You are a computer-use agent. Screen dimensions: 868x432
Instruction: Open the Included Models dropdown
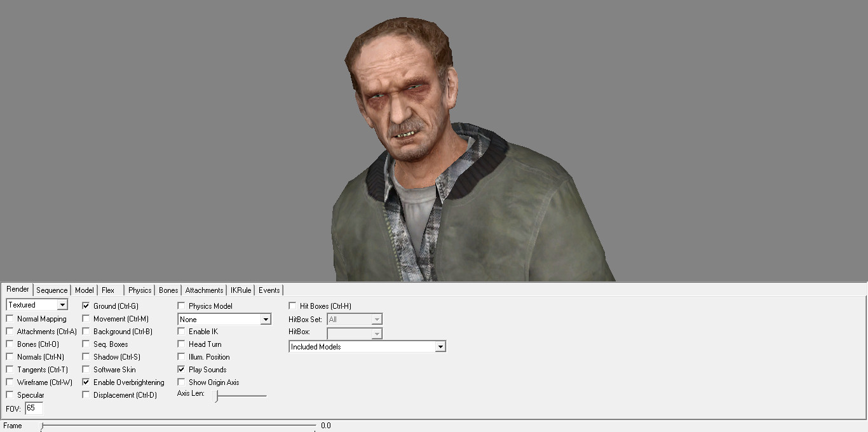[x=441, y=346]
